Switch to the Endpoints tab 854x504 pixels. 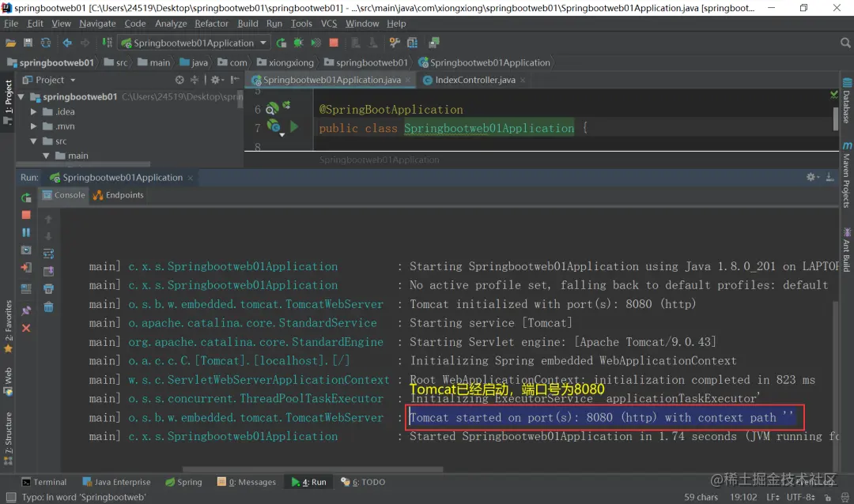point(118,195)
